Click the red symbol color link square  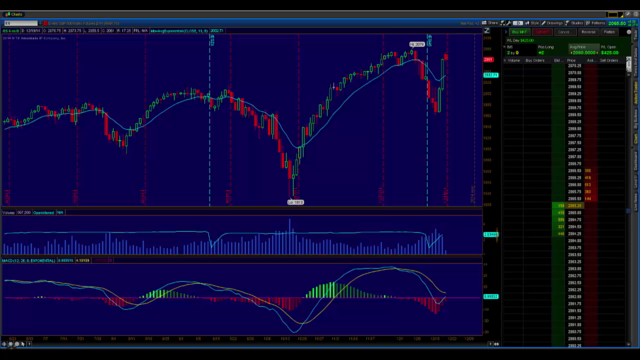(x=46, y=23)
